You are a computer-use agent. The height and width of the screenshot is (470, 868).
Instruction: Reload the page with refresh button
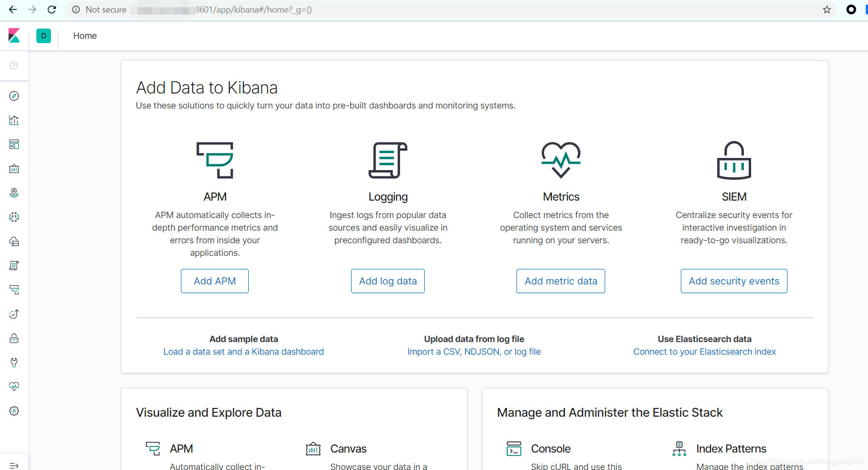click(52, 10)
